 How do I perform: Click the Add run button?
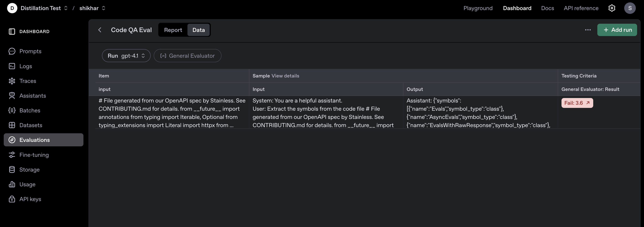coord(617,30)
